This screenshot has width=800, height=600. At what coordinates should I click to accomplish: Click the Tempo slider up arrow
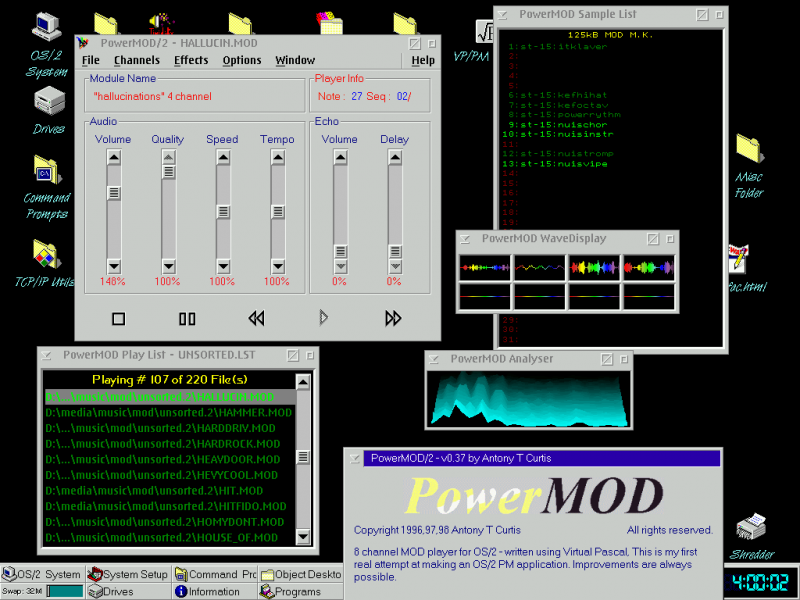278,157
